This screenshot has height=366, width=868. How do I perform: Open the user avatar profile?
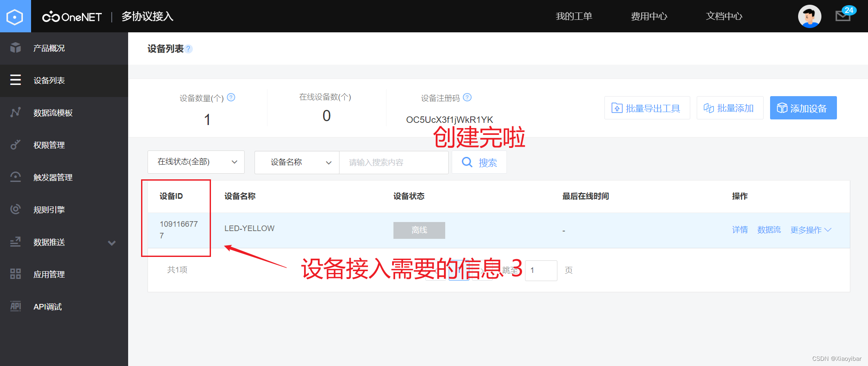coord(809,16)
